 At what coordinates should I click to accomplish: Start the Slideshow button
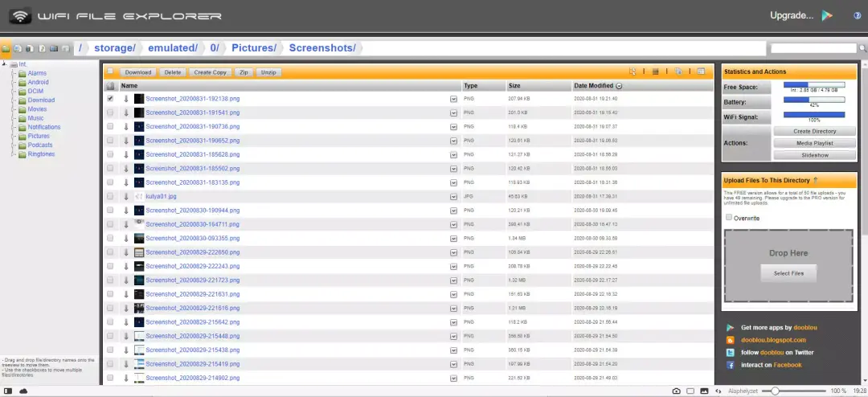coord(815,155)
